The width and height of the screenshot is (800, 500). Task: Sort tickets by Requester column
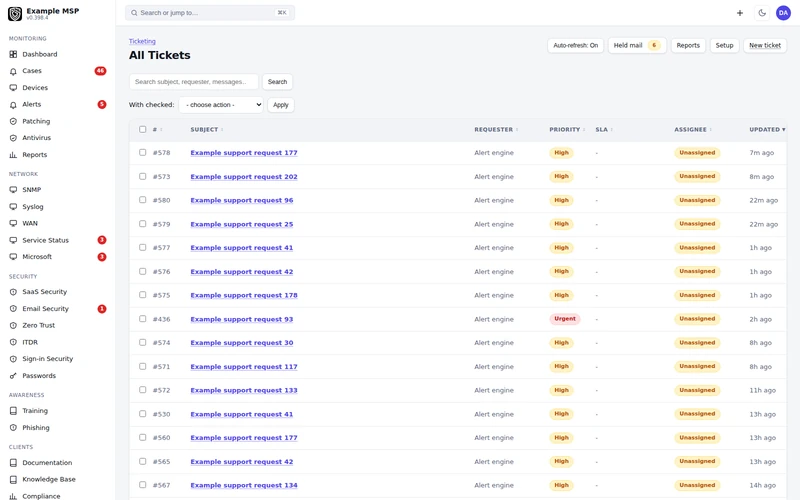pos(496,130)
